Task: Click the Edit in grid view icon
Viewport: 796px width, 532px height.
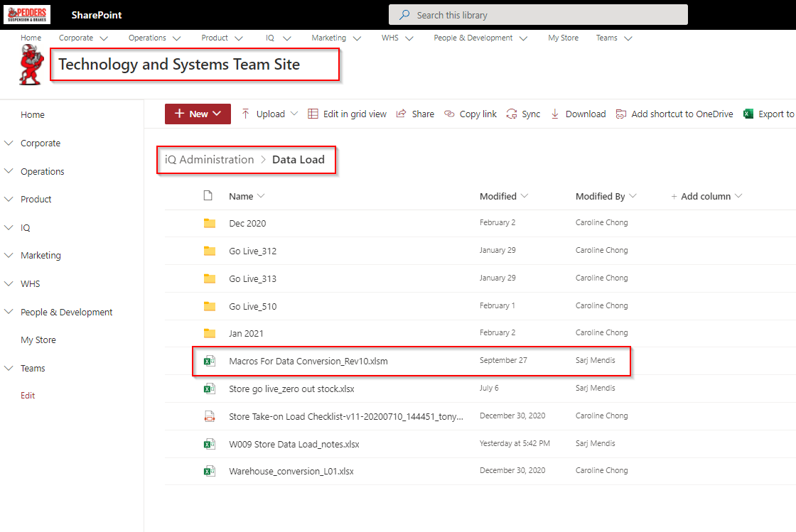Action: click(x=313, y=114)
